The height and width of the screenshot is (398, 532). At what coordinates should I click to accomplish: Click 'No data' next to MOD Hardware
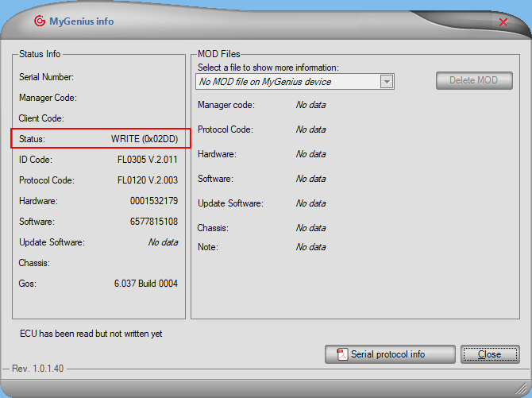pos(310,154)
